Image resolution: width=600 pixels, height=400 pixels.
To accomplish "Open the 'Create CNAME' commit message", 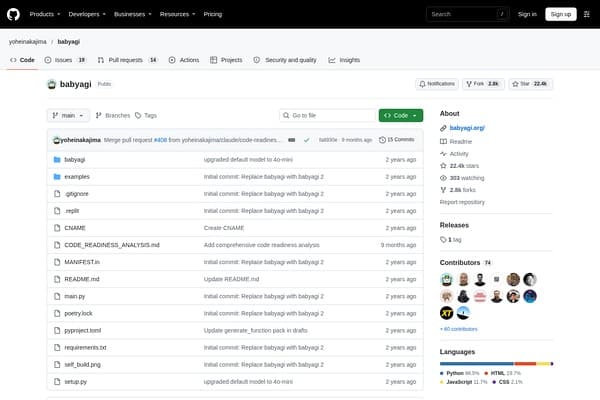I will [x=224, y=228].
